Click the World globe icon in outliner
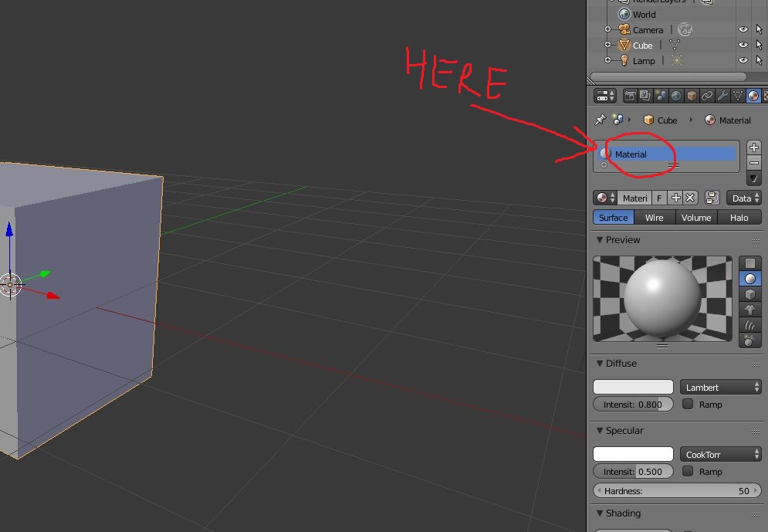This screenshot has height=532, width=768. click(x=624, y=14)
